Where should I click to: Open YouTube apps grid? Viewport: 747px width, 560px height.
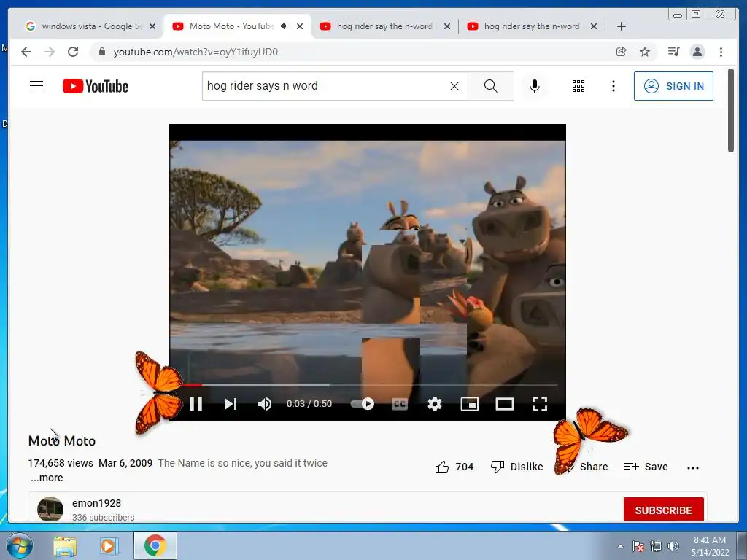tap(578, 86)
